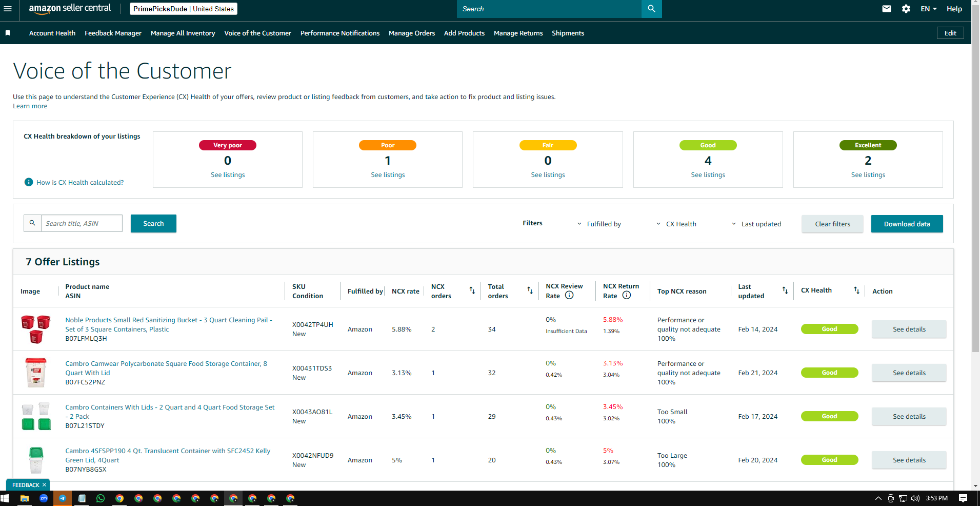This screenshot has height=506, width=980.
Task: Click the NCX Review Rate info icon
Action: click(x=569, y=296)
